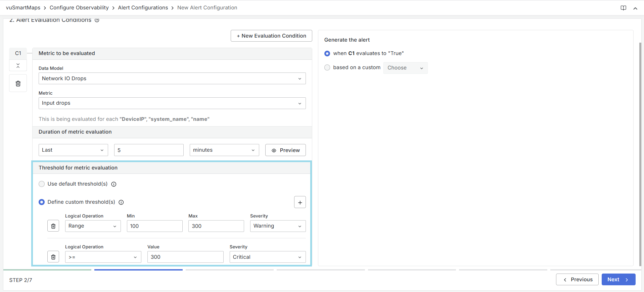Screen dimensions: 644x292
Task: Show info for default threshold option
Action: pos(114,184)
